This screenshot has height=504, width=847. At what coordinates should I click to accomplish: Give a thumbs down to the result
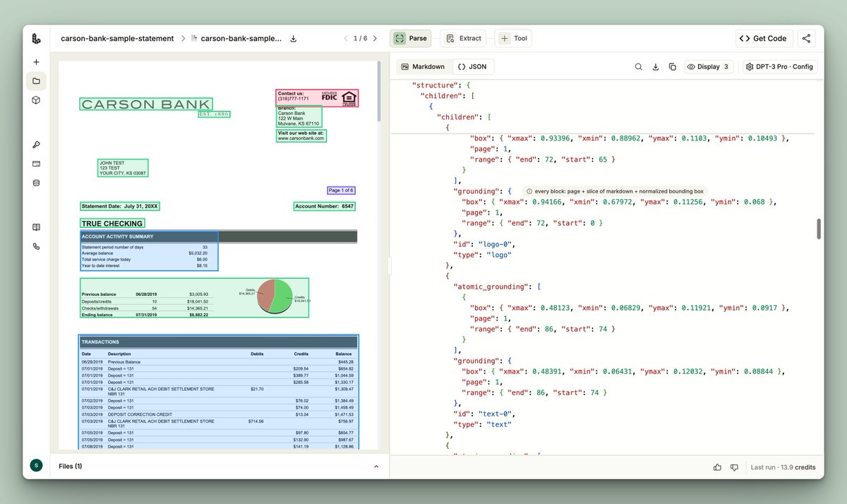pos(735,467)
